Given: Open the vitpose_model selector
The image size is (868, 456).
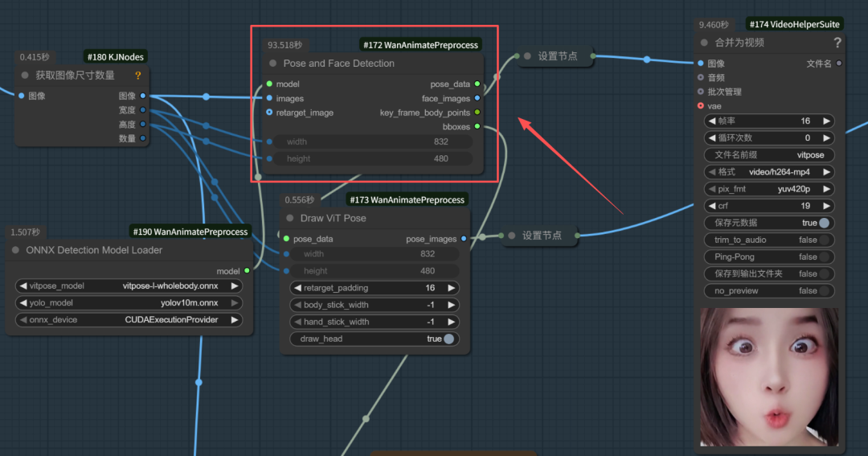Looking at the screenshot, I should pyautogui.click(x=129, y=286).
